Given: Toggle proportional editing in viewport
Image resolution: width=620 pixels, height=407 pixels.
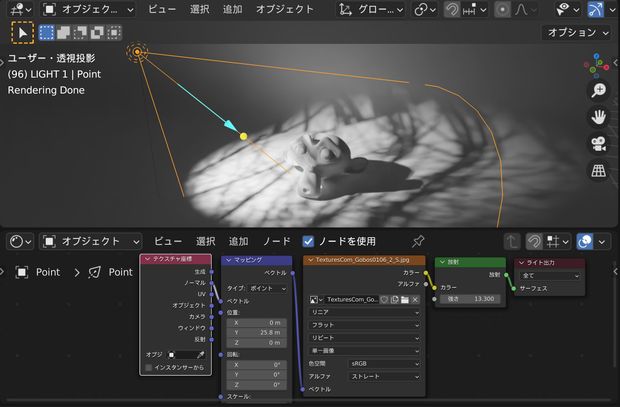Looking at the screenshot, I should (502, 9).
